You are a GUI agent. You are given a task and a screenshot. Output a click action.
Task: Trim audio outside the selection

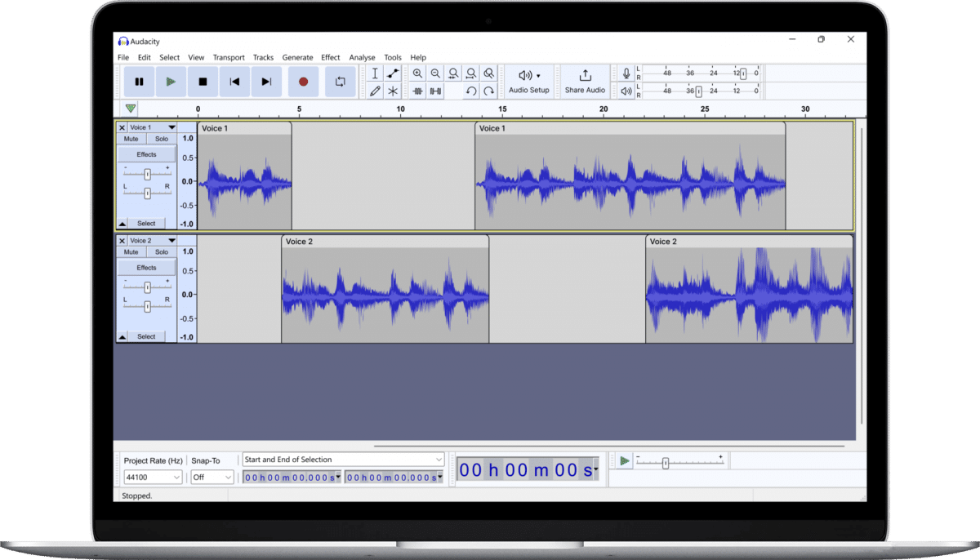pos(419,91)
